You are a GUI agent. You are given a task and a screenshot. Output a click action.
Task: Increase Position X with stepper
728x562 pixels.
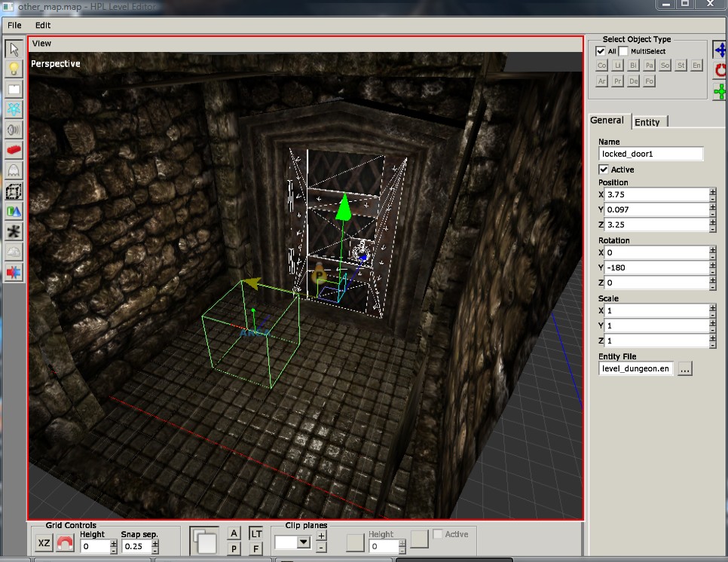click(x=713, y=191)
